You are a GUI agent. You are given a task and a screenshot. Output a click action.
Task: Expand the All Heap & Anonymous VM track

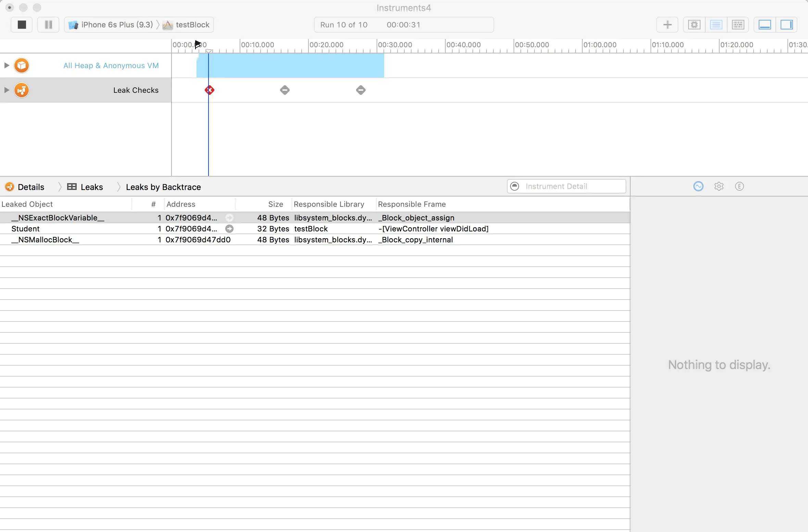pos(7,65)
